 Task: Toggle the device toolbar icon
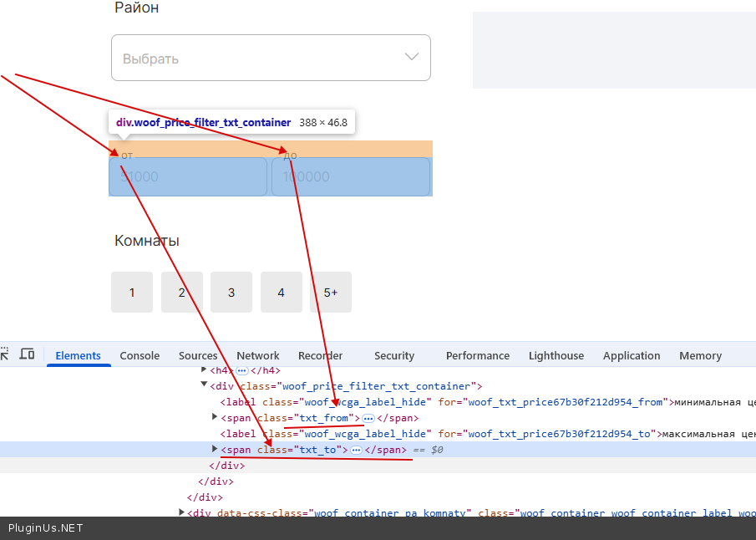pos(27,354)
